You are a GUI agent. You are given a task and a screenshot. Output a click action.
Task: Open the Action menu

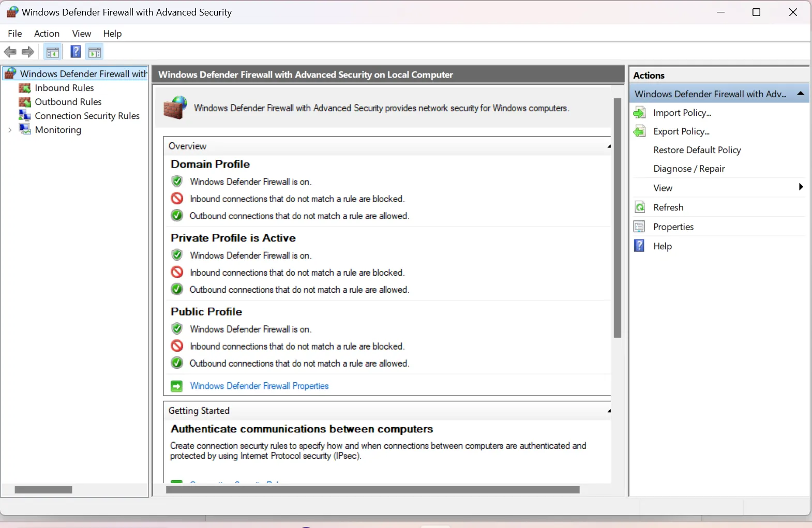pyautogui.click(x=47, y=34)
